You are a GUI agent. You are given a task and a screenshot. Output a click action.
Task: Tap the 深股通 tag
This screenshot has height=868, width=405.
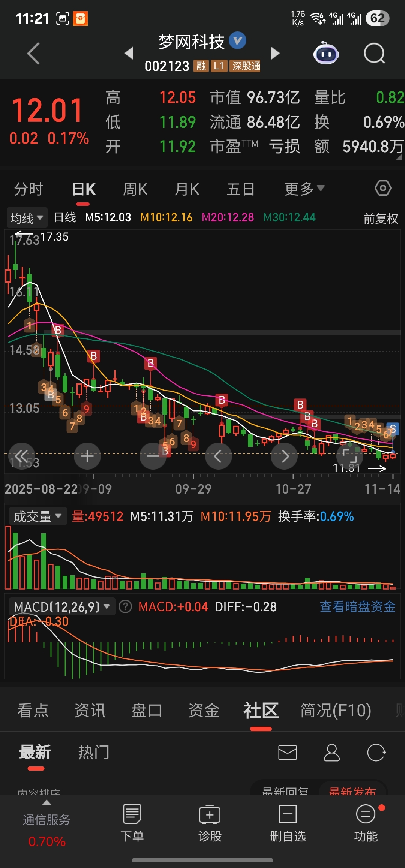click(x=246, y=66)
